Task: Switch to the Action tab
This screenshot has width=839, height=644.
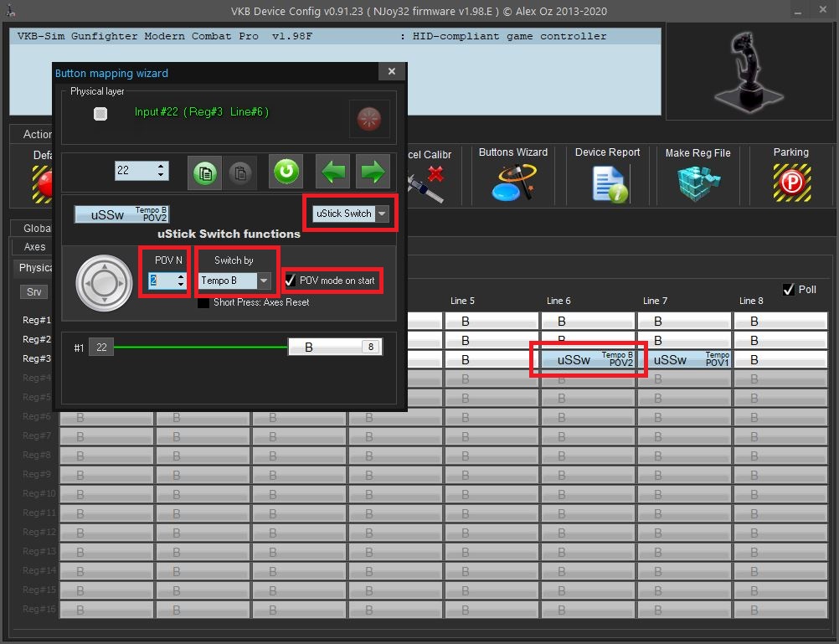Action: click(38, 134)
